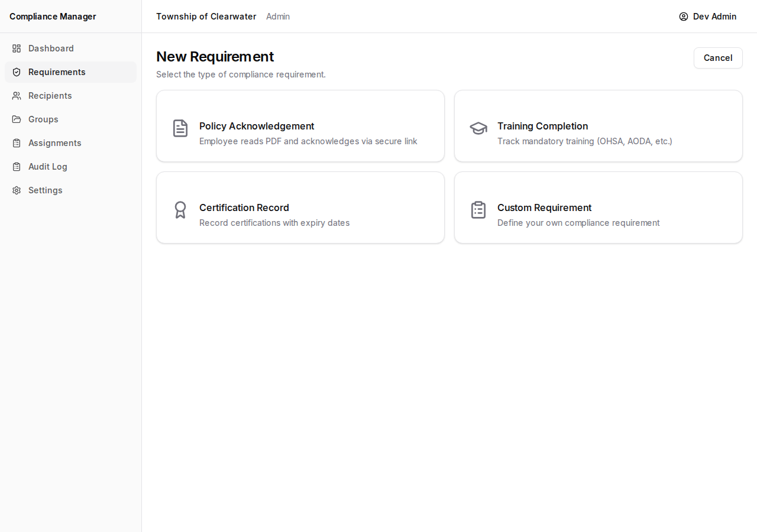Select the Policy Acknowledgement title text
757x532 pixels.
pyautogui.click(x=257, y=126)
